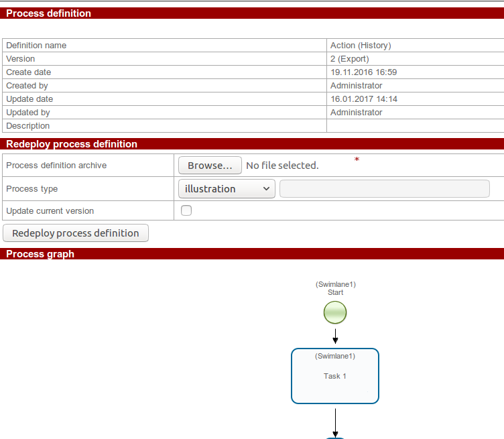The width and height of the screenshot is (504, 439).
Task: Click the green Start event circle
Action: tap(335, 312)
